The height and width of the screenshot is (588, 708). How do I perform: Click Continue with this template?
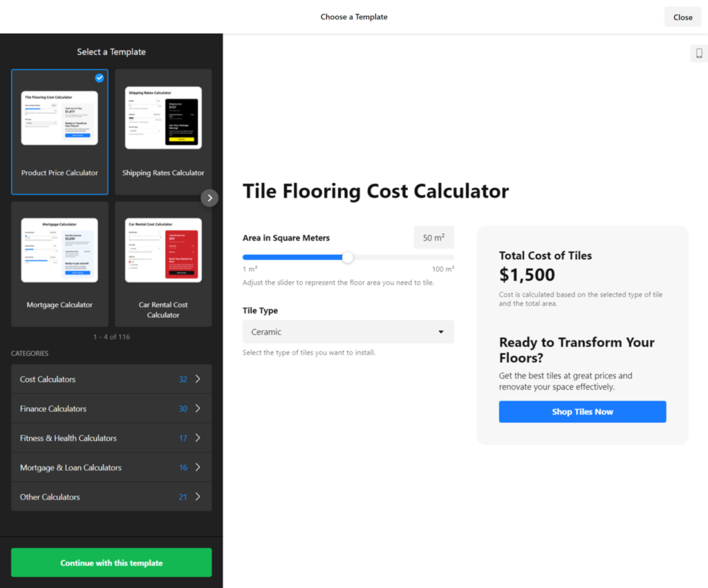(x=111, y=562)
